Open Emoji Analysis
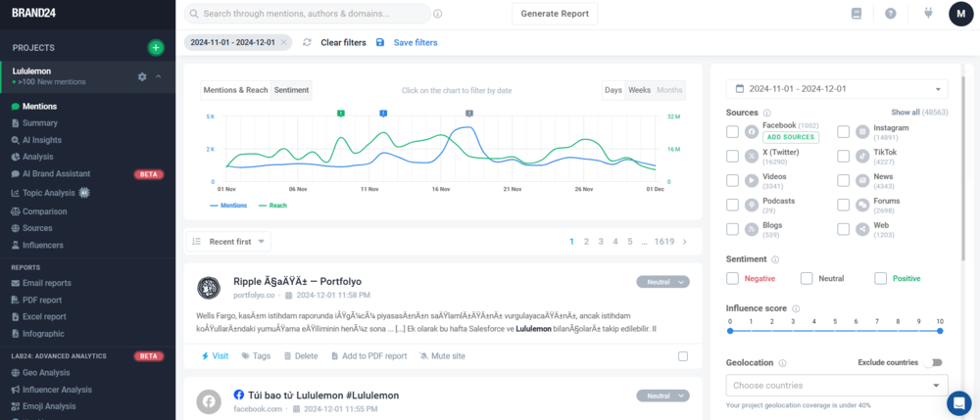The image size is (980, 420). (x=49, y=406)
